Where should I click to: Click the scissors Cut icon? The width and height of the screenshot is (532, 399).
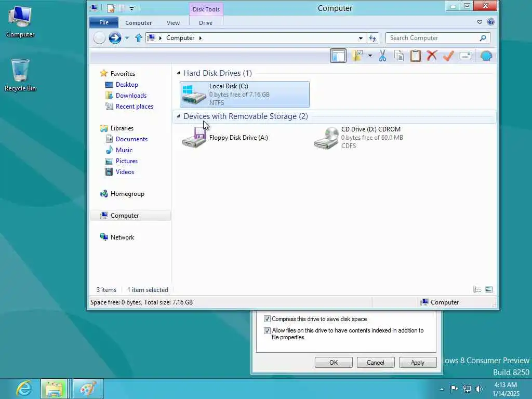tap(382, 56)
